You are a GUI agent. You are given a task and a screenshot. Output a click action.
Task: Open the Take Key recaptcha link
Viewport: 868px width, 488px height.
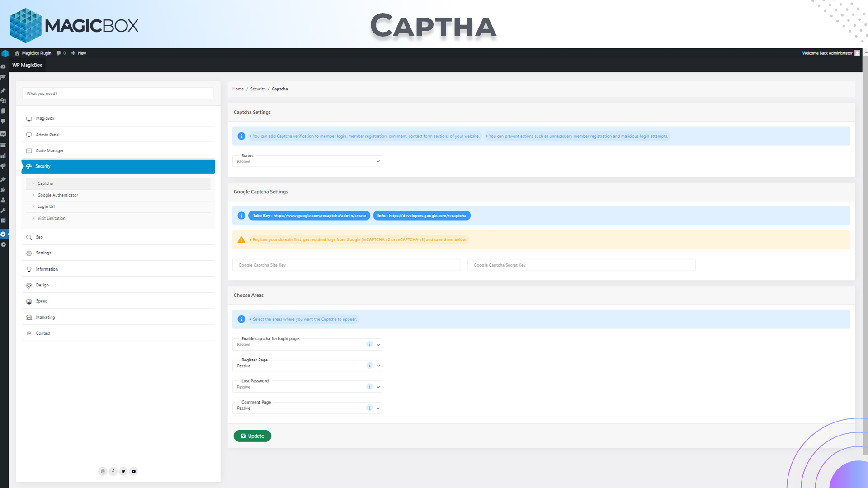pyautogui.click(x=309, y=216)
